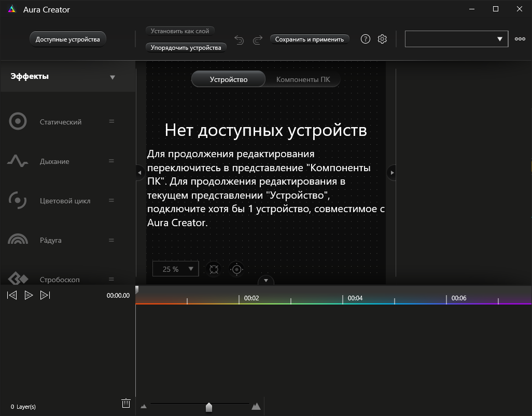Click the redo arrow icon

(x=257, y=40)
